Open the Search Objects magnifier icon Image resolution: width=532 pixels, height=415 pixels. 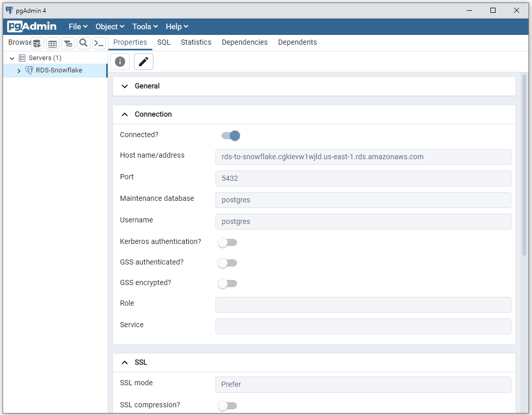[84, 43]
